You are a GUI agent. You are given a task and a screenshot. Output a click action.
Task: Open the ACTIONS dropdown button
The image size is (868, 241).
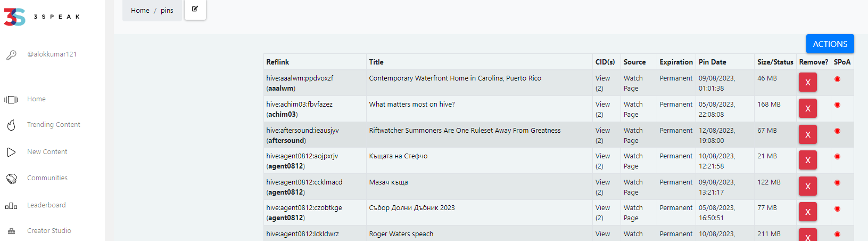coord(830,44)
